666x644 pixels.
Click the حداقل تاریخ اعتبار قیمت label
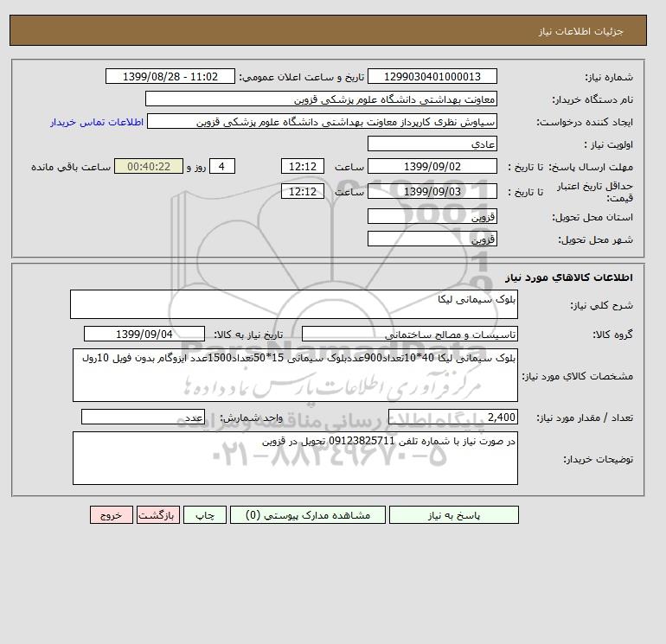click(x=595, y=192)
